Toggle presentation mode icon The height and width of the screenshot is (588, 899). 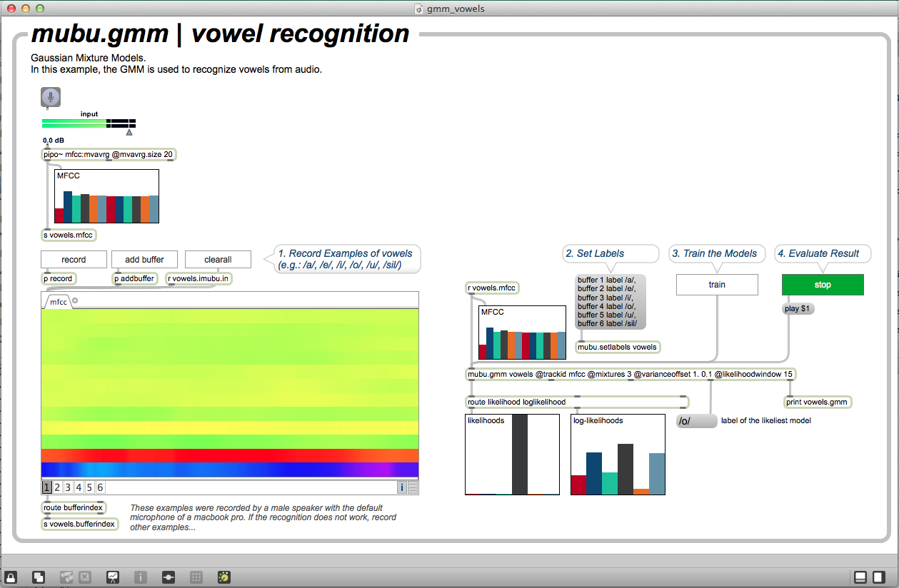click(113, 577)
